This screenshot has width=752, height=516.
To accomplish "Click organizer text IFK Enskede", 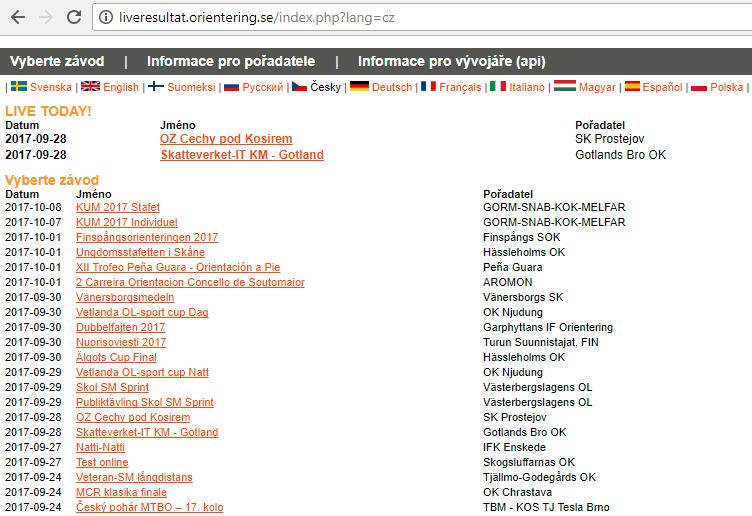I will [514, 447].
